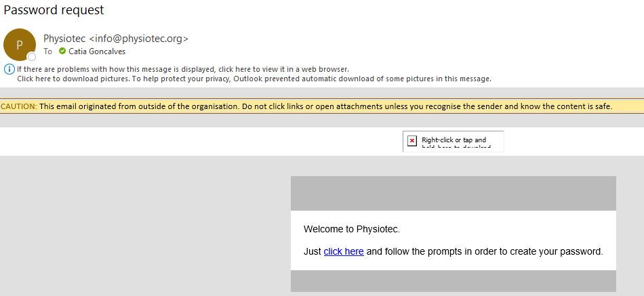Click the green check icon beside Catia Goncalves
The image size is (644, 296).
[x=62, y=51]
